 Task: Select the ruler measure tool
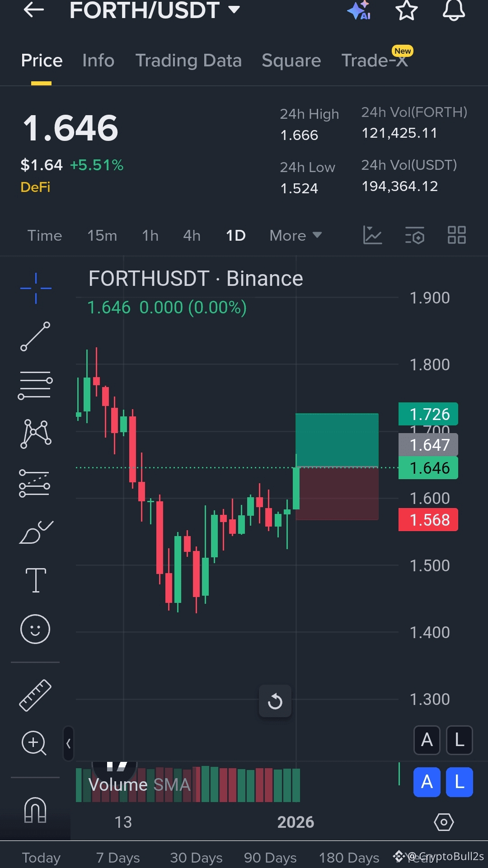coord(35,695)
